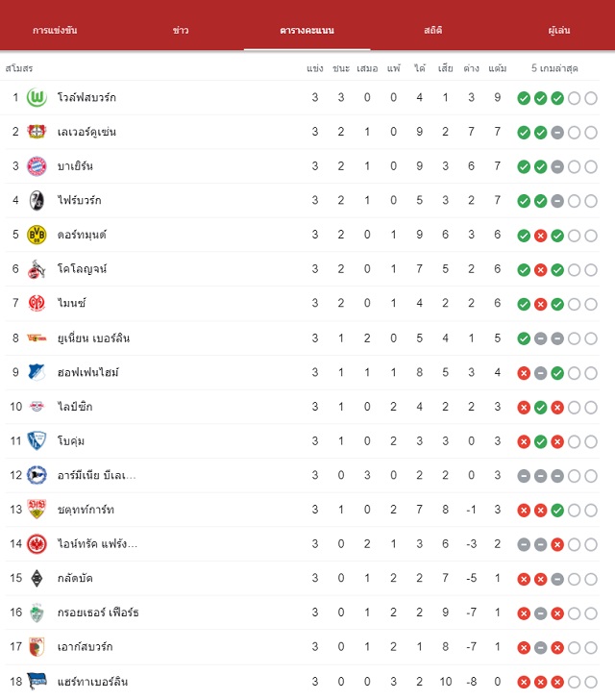The width and height of the screenshot is (615, 700).
Task: Click the แต้ม points column header
Action: 497,68
